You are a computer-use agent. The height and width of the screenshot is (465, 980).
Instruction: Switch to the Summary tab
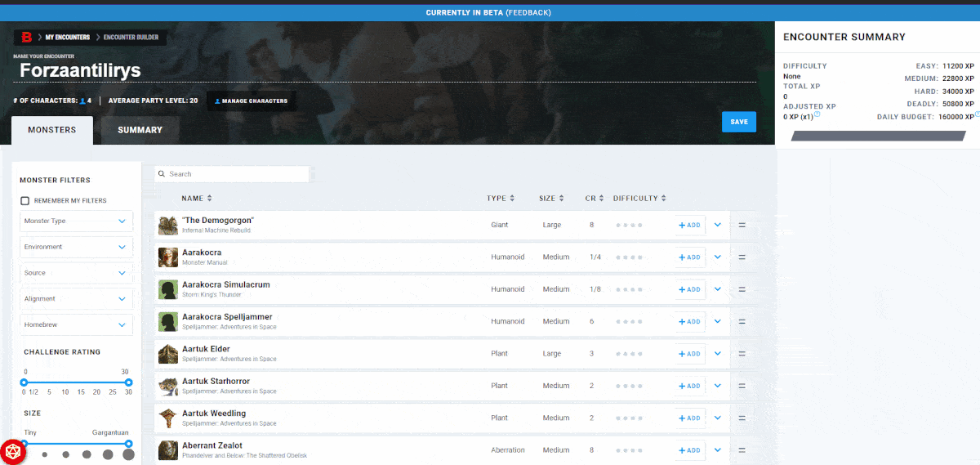tap(140, 130)
